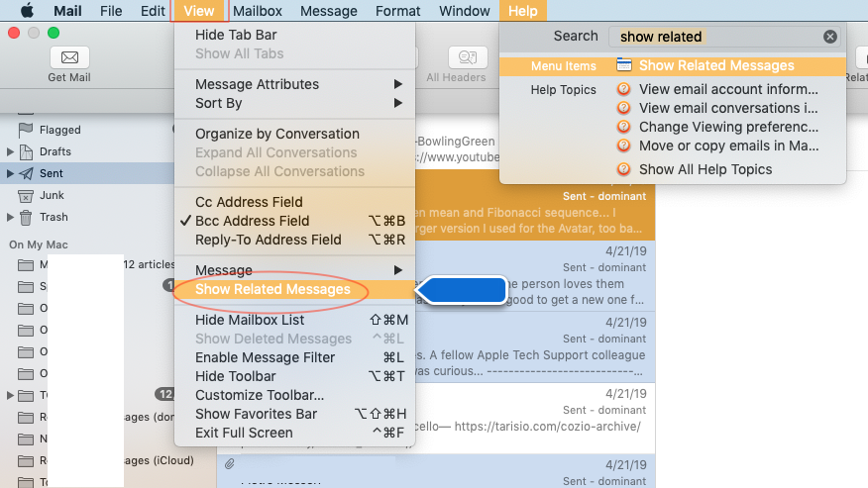
Task: Open the Mailbox menu
Action: (x=258, y=11)
